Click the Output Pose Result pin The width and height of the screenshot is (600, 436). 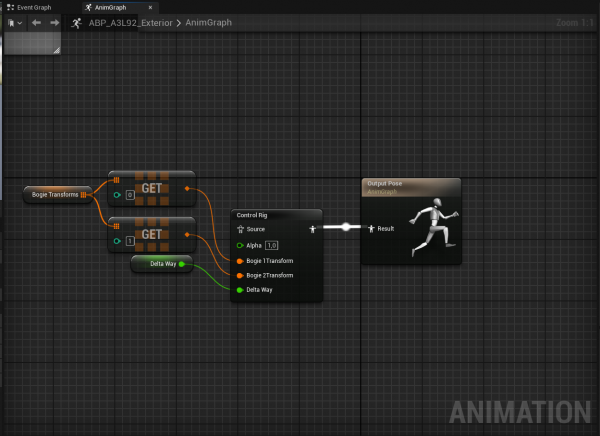[x=371, y=229]
